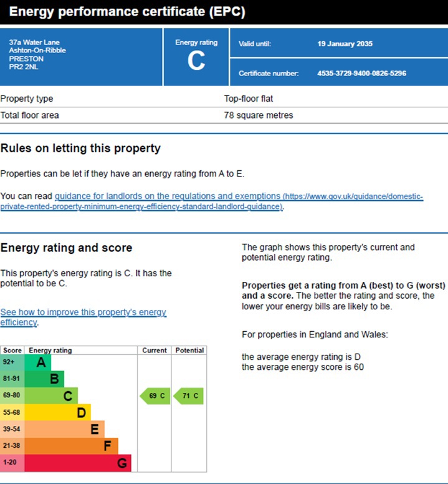Screen dimensions: 448x484
Task: Click the '78 square metres' floor area value
Action: coord(258,115)
